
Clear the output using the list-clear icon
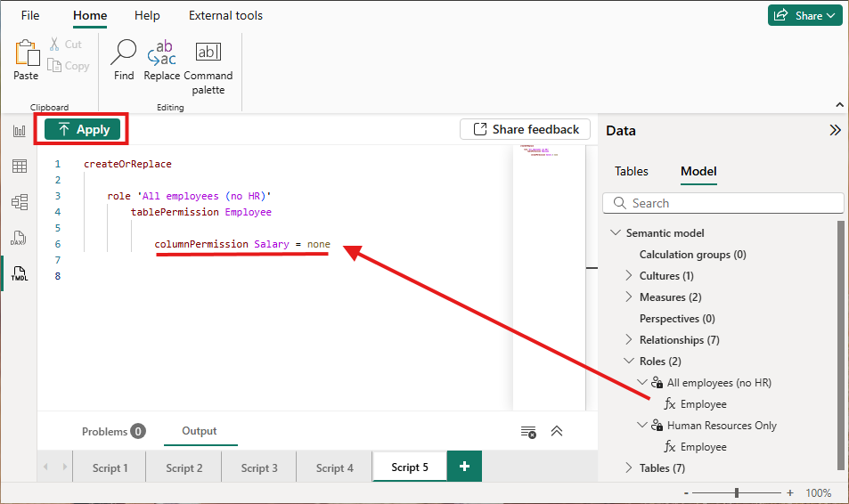(528, 432)
